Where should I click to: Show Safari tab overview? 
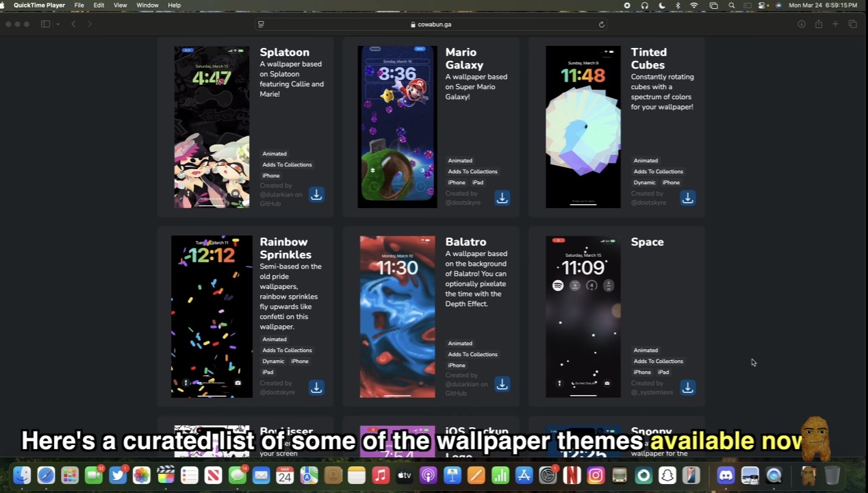tap(852, 24)
